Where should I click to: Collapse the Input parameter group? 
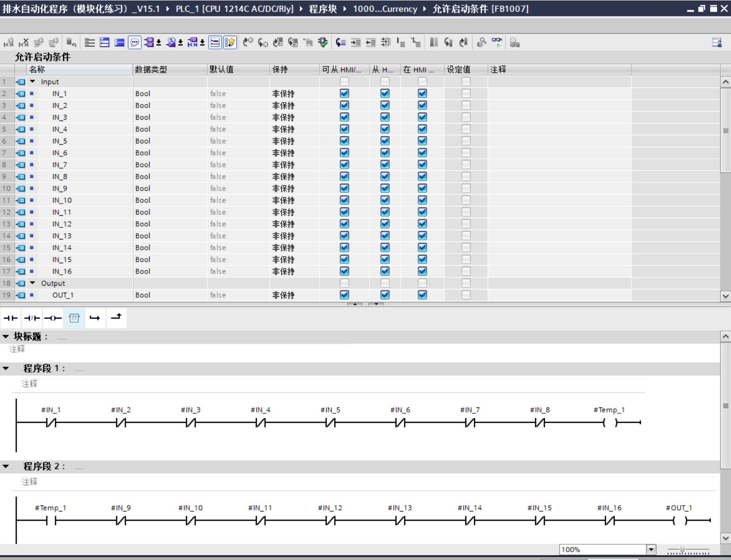click(x=32, y=82)
